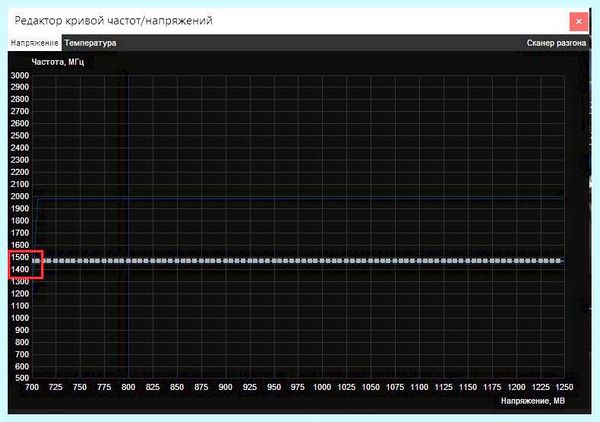Select the rightmost curve point at 1250 mV
600x422 pixels.
[x=559, y=261]
